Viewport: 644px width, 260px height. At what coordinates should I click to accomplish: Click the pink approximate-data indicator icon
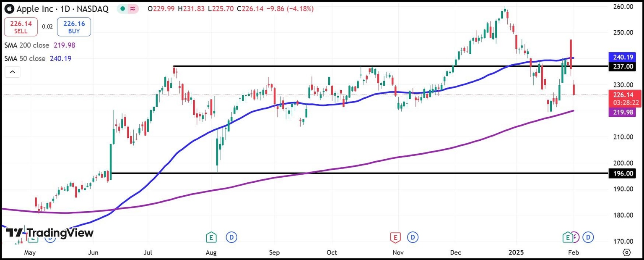point(133,9)
